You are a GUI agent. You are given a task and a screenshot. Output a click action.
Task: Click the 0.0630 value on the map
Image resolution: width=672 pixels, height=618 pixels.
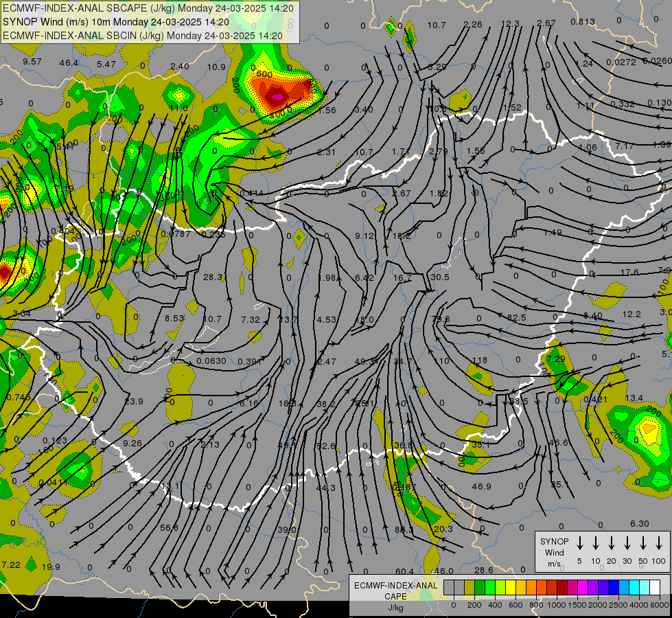pyautogui.click(x=211, y=361)
